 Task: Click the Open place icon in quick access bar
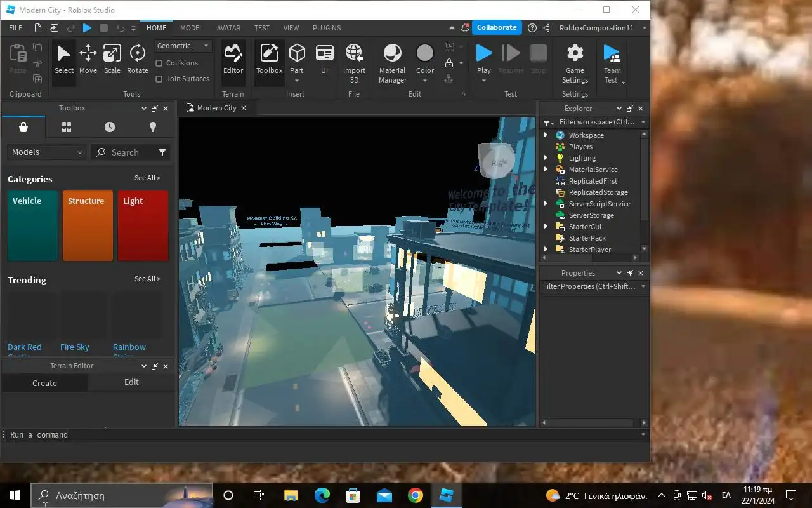[55, 28]
